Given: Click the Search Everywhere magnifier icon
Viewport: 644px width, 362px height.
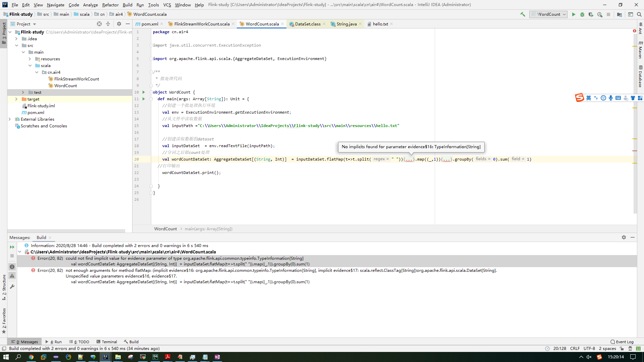Looking at the screenshot, I should point(639,14).
